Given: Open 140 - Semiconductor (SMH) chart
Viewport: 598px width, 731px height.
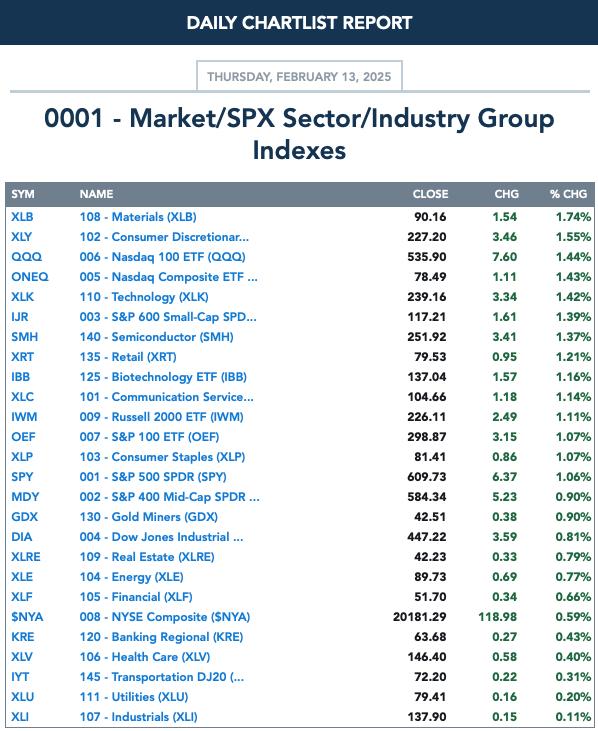Looking at the screenshot, I should coord(156,337).
